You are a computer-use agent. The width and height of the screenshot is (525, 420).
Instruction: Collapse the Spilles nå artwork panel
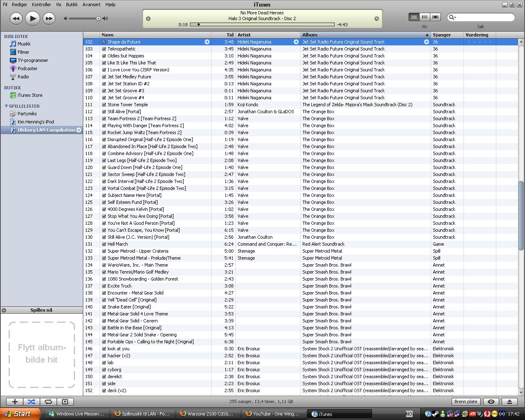coord(4,310)
